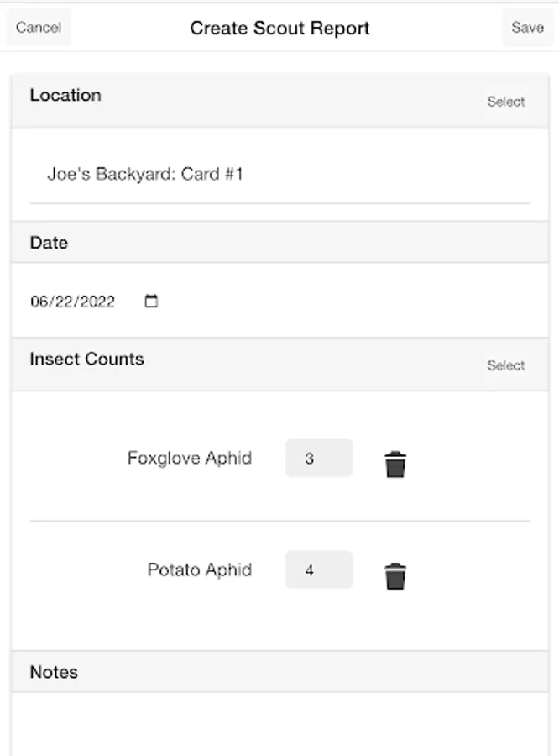The width and height of the screenshot is (559, 756).
Task: Save the scout report
Action: coord(527,28)
